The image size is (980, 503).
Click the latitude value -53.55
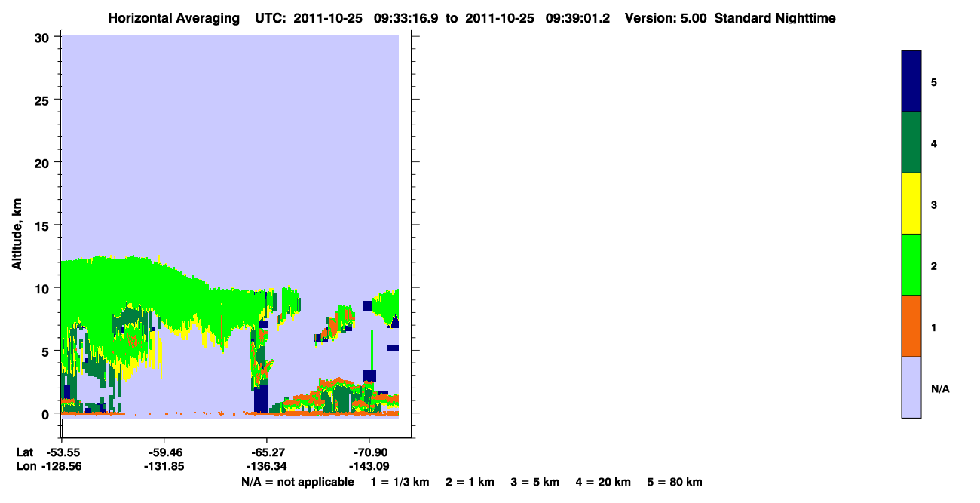[x=62, y=452]
